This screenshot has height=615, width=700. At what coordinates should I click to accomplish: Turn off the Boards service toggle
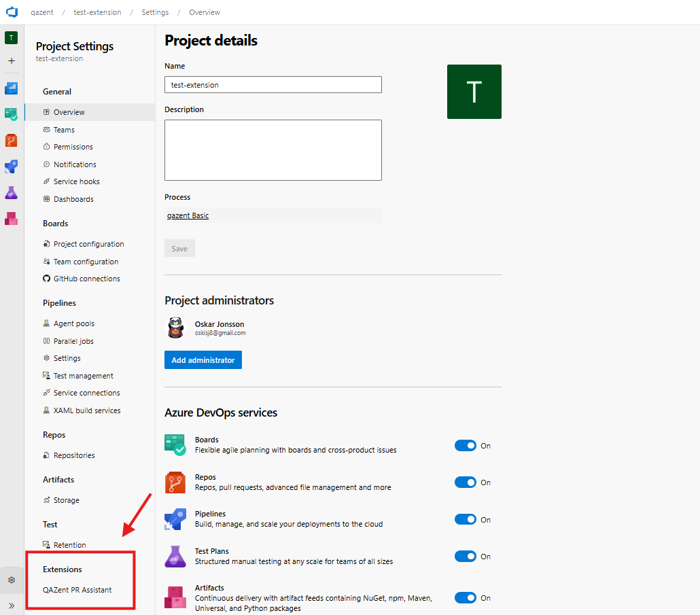point(465,445)
